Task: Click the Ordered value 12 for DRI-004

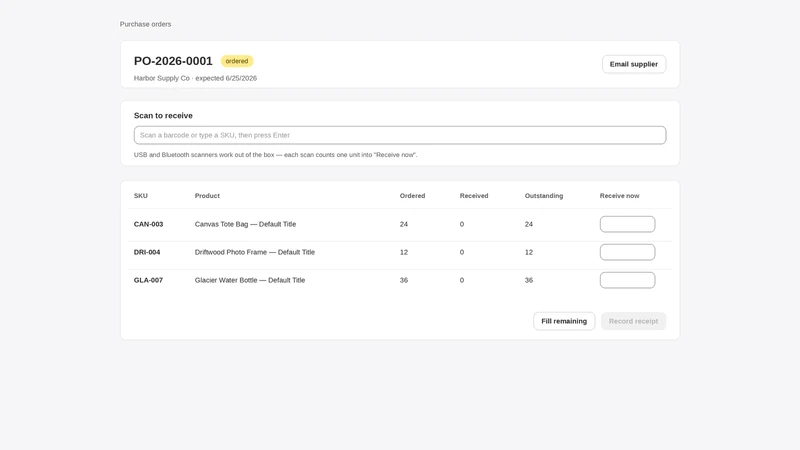Action: pos(404,252)
